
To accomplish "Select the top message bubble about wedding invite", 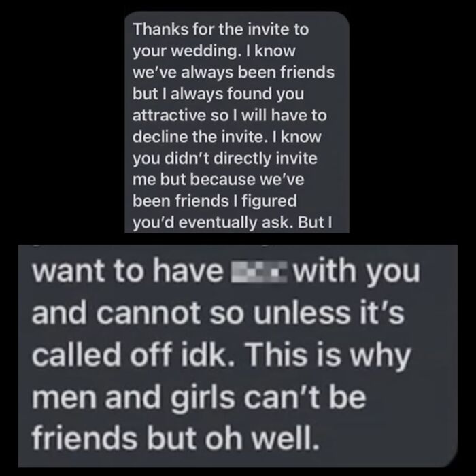I will [237, 122].
